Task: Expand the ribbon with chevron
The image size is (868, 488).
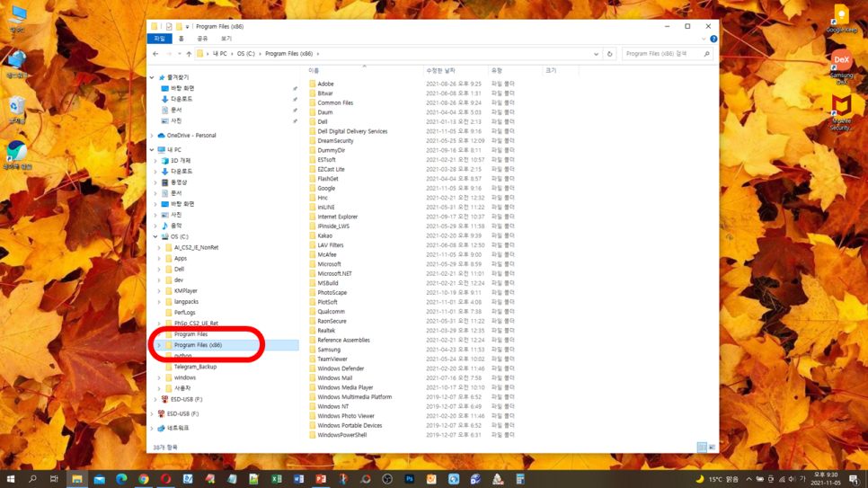Action: click(704, 39)
